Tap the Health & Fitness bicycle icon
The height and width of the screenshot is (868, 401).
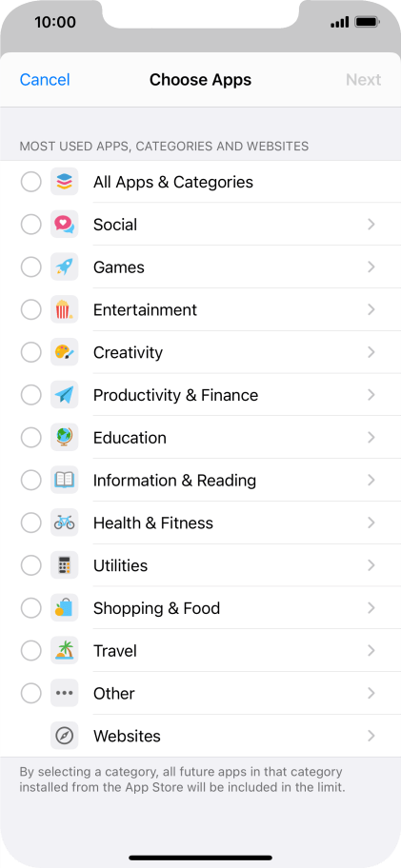[64, 523]
